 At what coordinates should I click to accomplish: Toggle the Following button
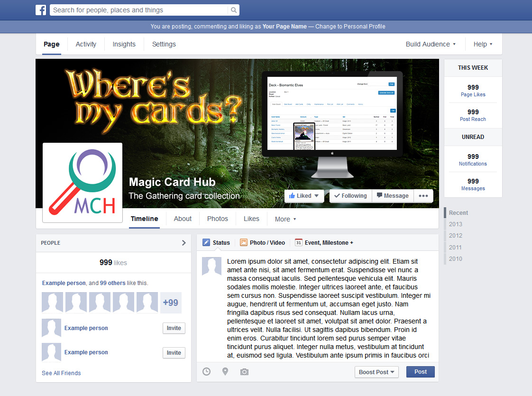[350, 196]
